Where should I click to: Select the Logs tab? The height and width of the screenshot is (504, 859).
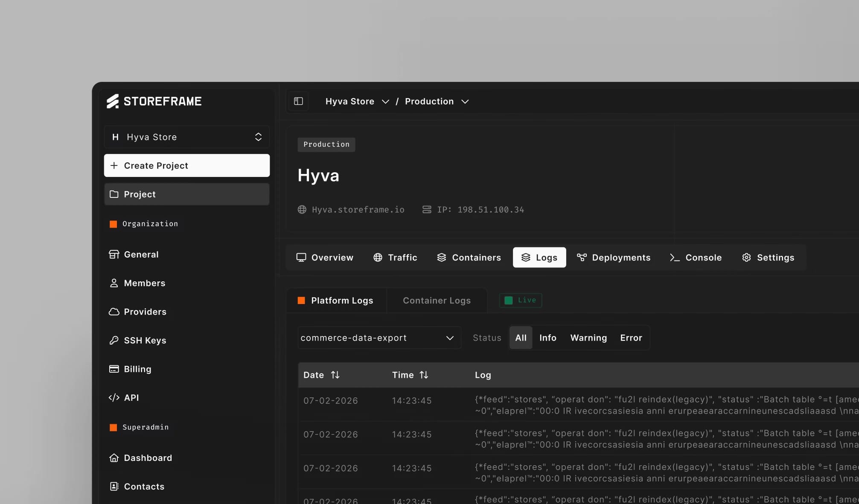539,258
